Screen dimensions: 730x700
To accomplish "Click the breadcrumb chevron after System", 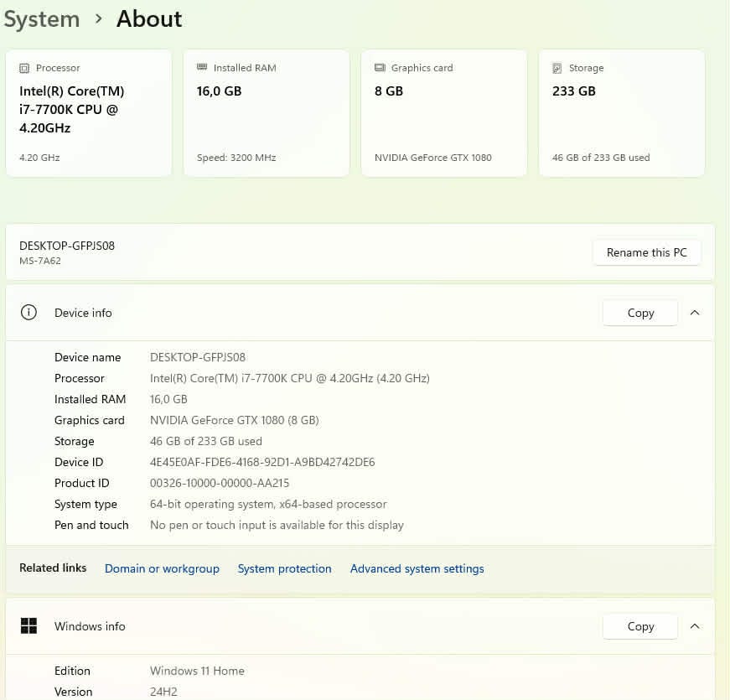I will [x=98, y=19].
